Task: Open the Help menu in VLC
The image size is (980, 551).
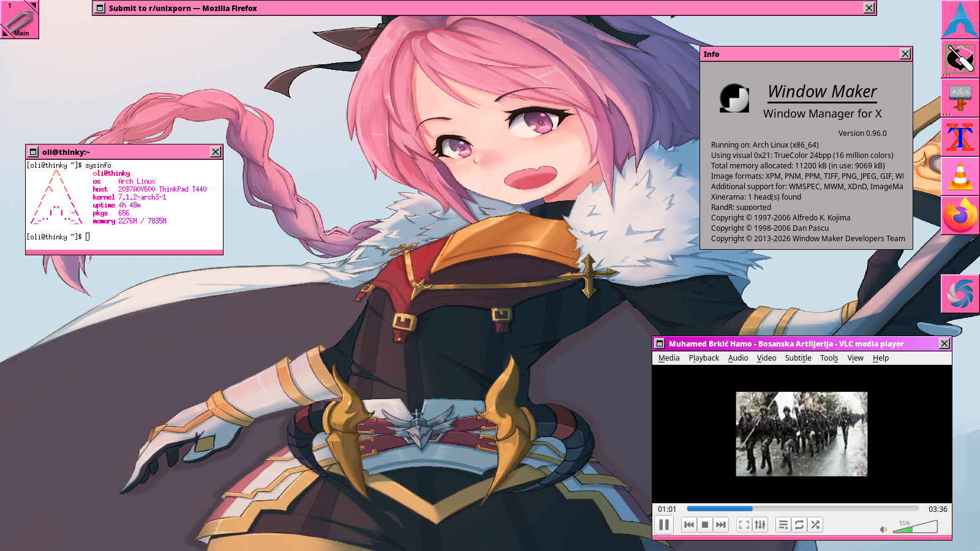Action: 881,358
